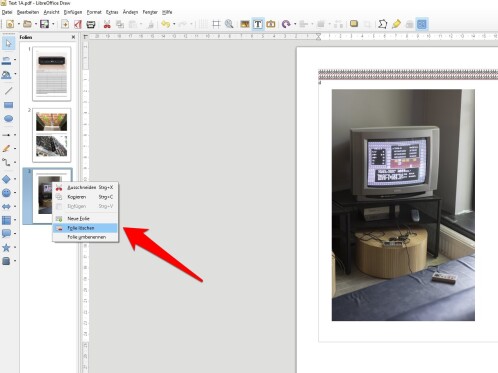Select the star shapes tool
Viewport: 498px width, 373px height.
(x=6, y=247)
